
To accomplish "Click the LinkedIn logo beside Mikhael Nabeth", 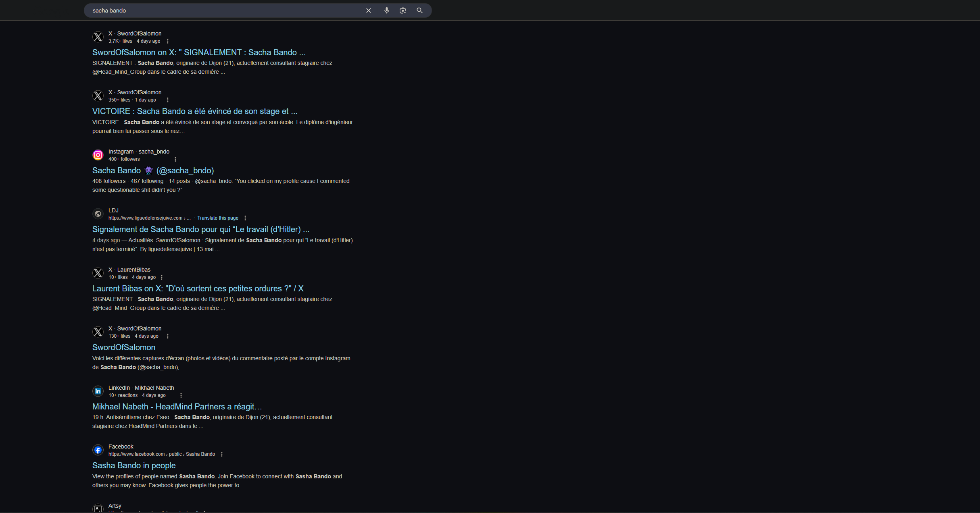I will 98,391.
